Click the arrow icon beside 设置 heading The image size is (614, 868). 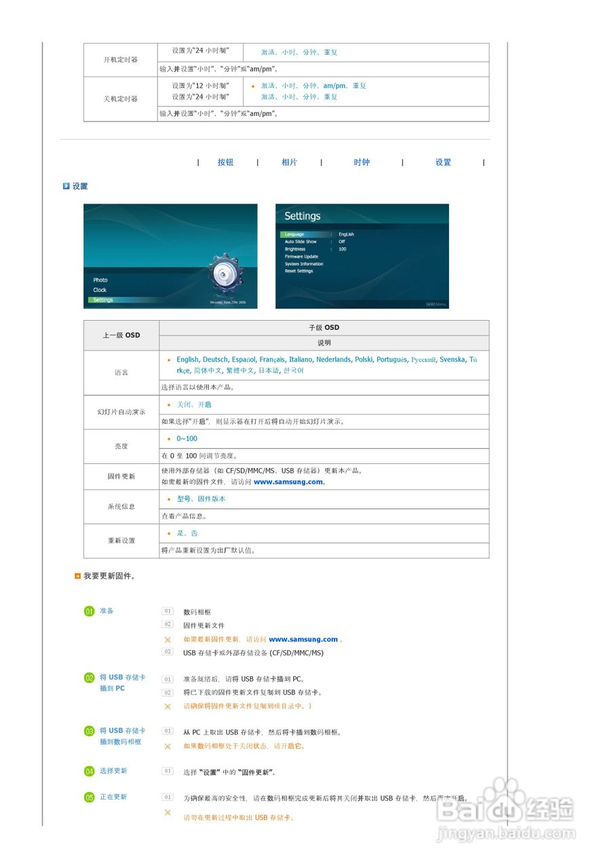[66, 186]
